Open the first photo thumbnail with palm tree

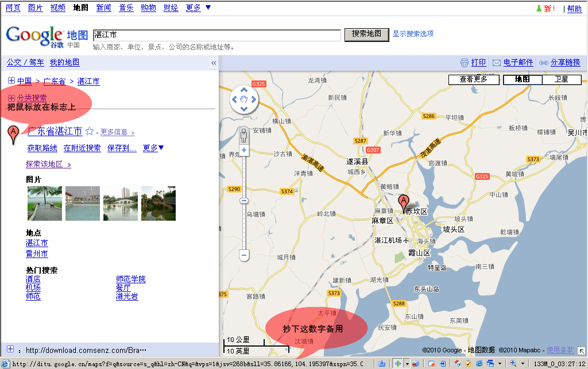tap(45, 203)
